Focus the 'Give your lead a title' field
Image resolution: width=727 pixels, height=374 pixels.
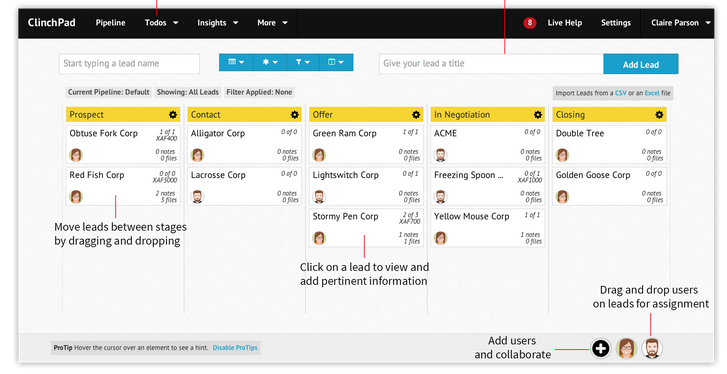tap(491, 64)
